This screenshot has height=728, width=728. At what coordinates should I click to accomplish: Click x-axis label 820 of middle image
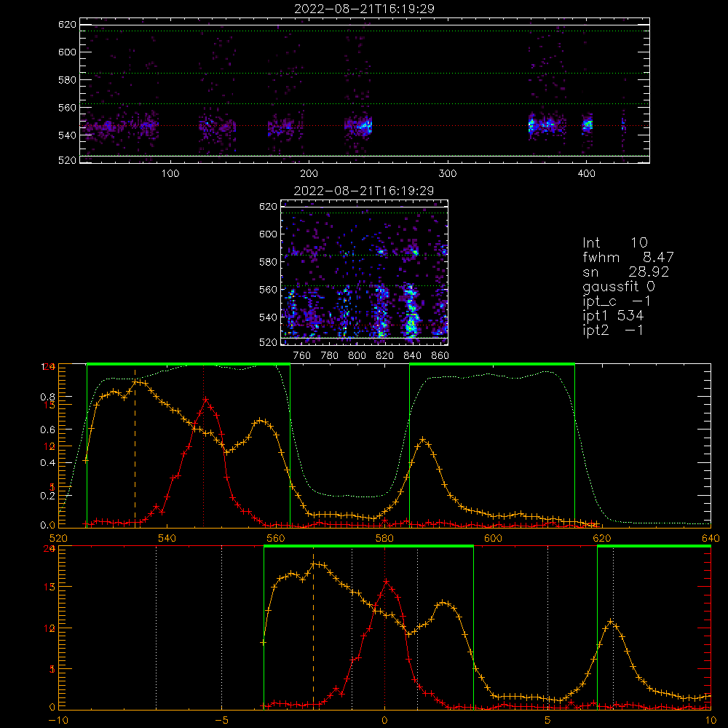click(385, 356)
